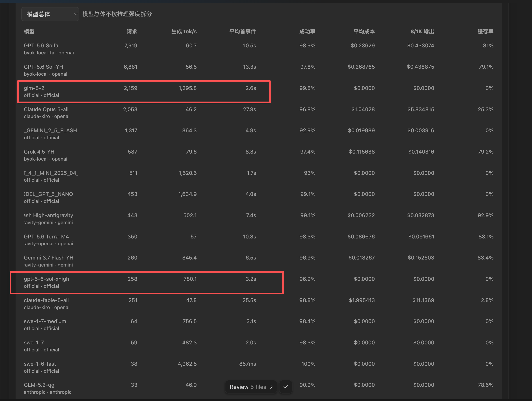Viewport: 532px width, 401px height.
Task: Click the 10.8s first-event time
Action: (x=249, y=237)
